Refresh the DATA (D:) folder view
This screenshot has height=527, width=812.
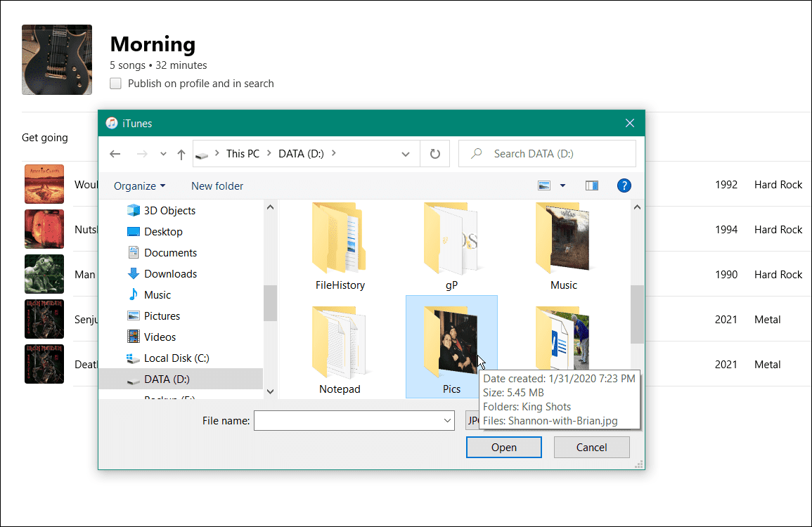pyautogui.click(x=435, y=154)
